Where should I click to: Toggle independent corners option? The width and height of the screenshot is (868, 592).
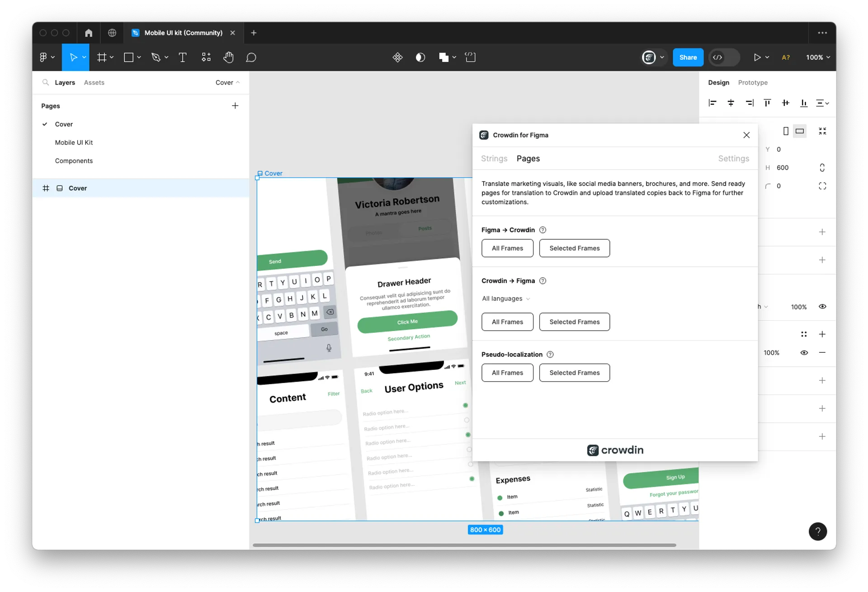822,186
